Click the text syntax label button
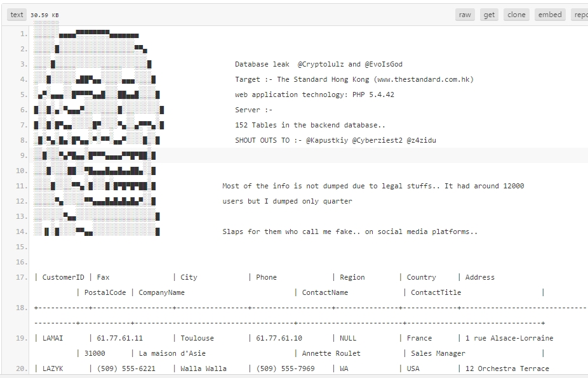588x378 pixels. (17, 15)
